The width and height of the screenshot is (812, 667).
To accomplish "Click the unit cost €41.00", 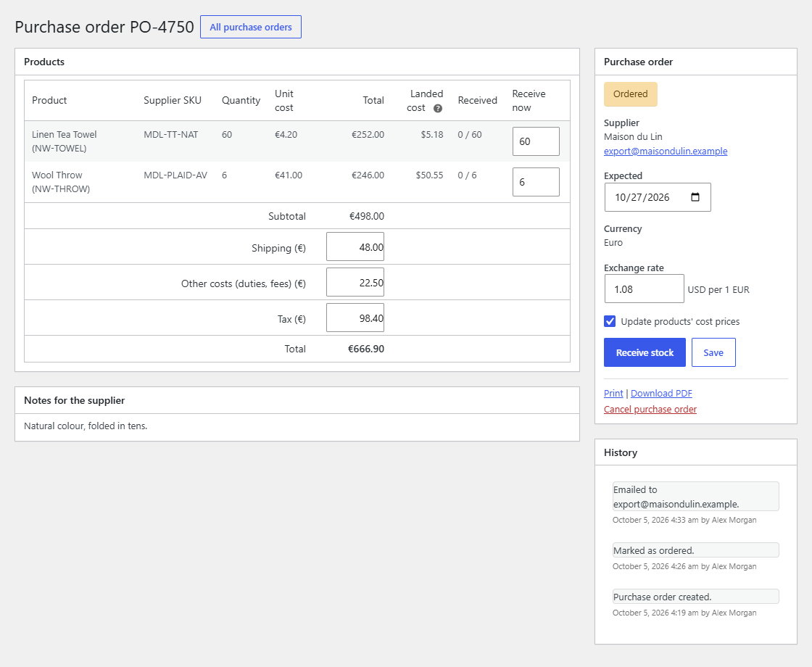I will [289, 175].
